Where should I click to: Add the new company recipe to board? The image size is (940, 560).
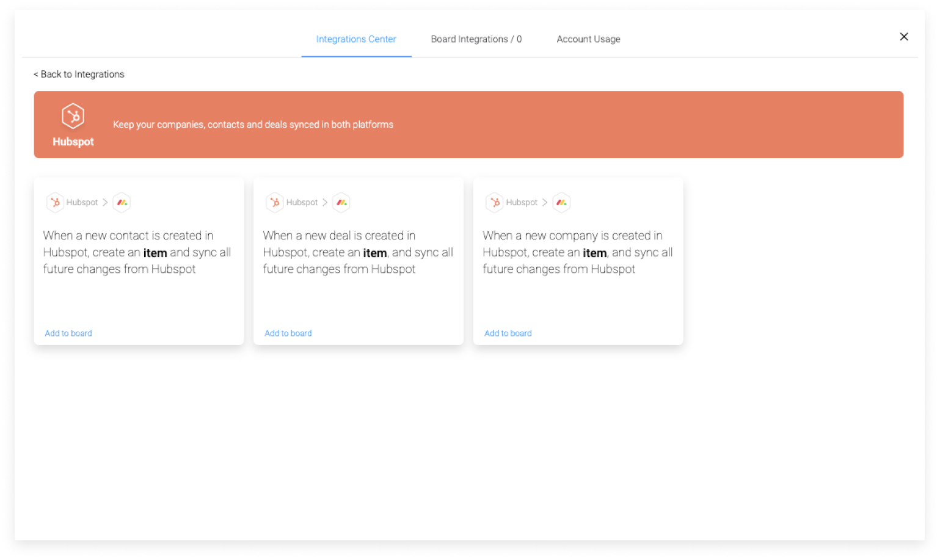tap(508, 333)
